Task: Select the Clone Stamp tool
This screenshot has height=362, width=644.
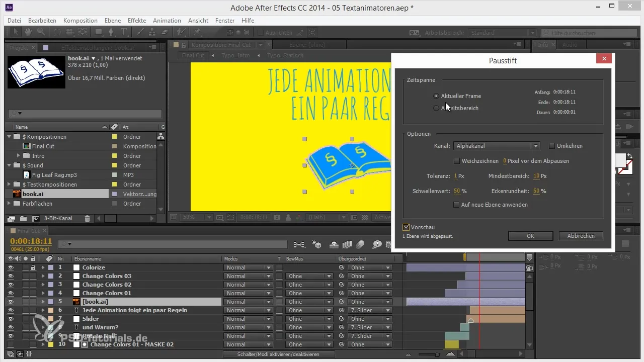Action: [153, 32]
